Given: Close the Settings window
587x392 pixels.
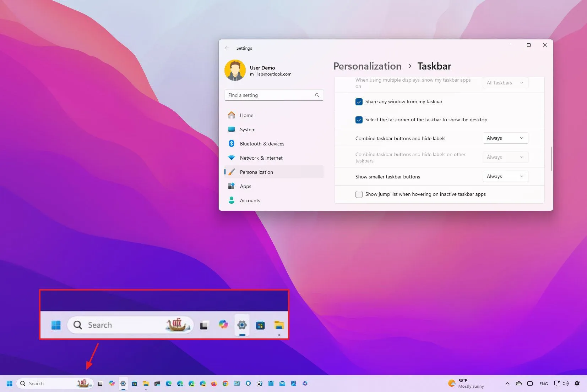Looking at the screenshot, I should click(545, 45).
